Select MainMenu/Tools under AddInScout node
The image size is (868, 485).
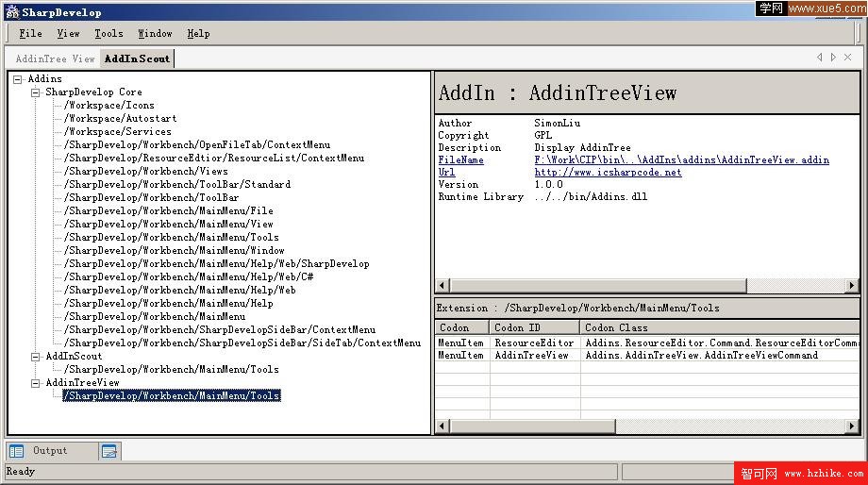point(171,369)
